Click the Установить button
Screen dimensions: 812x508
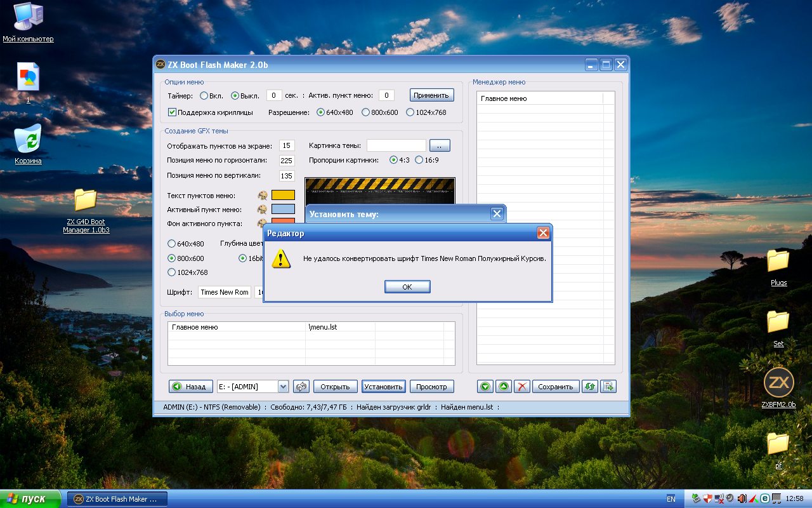point(384,386)
